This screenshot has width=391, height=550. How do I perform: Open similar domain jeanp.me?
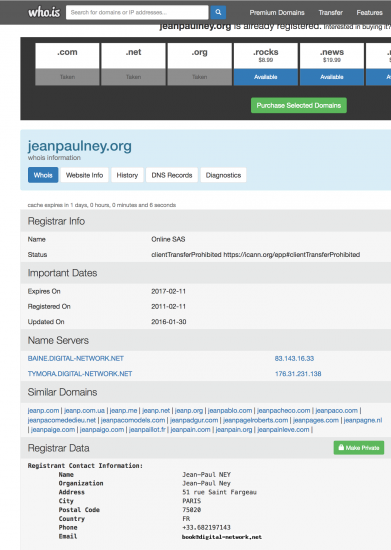pyautogui.click(x=123, y=410)
